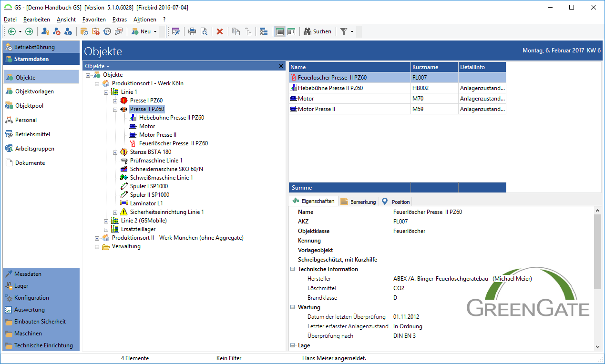The width and height of the screenshot is (605, 364).
Task: Click the tree structure view icon
Action: pos(264,31)
